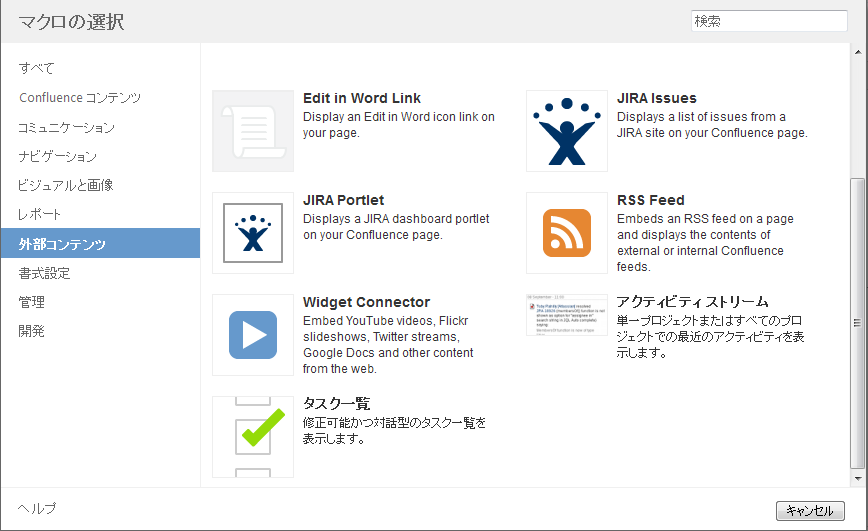Click the scrollbar up arrow
Screen dimensions: 868x531
click(x=857, y=52)
